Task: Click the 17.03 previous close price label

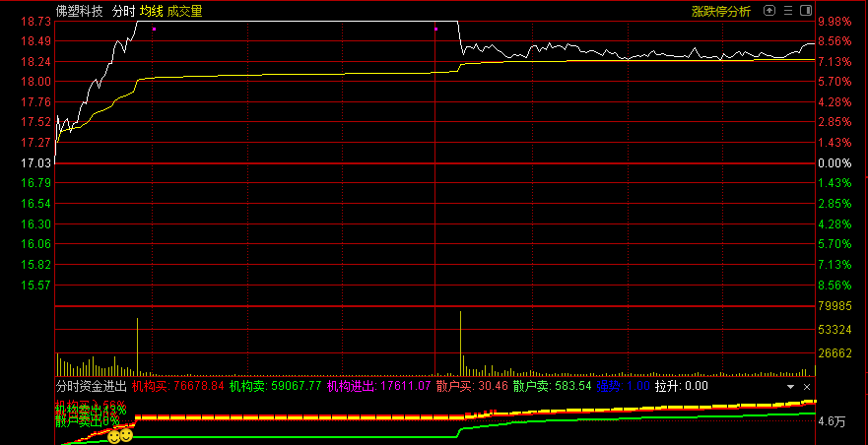Action: tap(36, 162)
